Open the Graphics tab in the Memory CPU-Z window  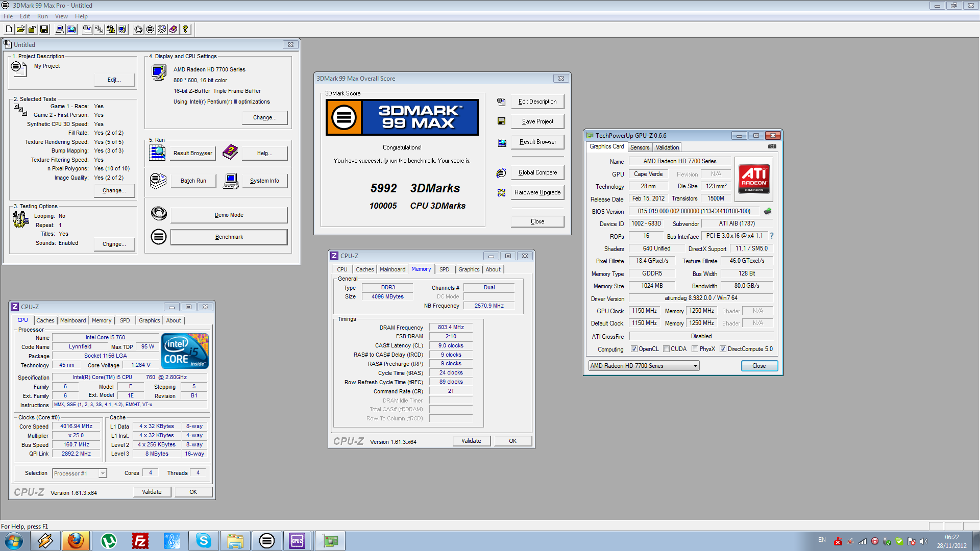pos(469,269)
